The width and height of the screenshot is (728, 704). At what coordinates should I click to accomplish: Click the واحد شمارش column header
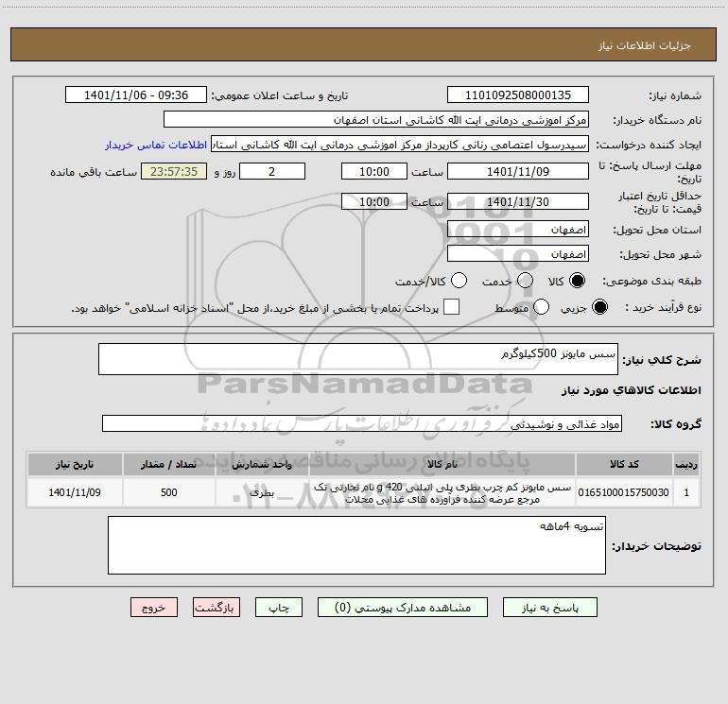coord(262,464)
